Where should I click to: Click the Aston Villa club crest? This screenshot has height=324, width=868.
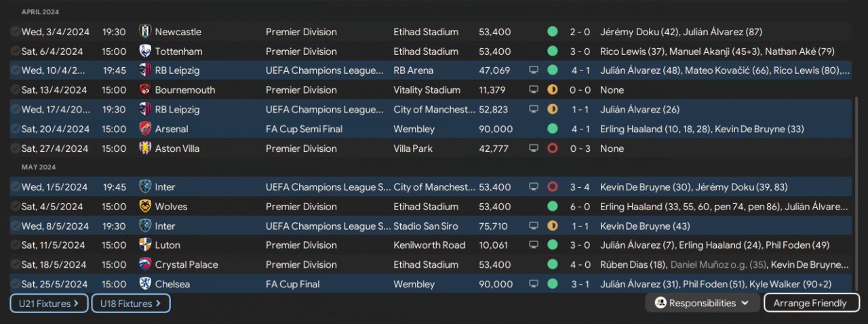144,148
